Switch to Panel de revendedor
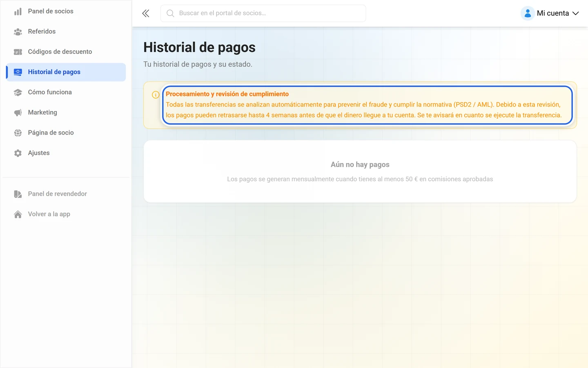 click(66, 194)
